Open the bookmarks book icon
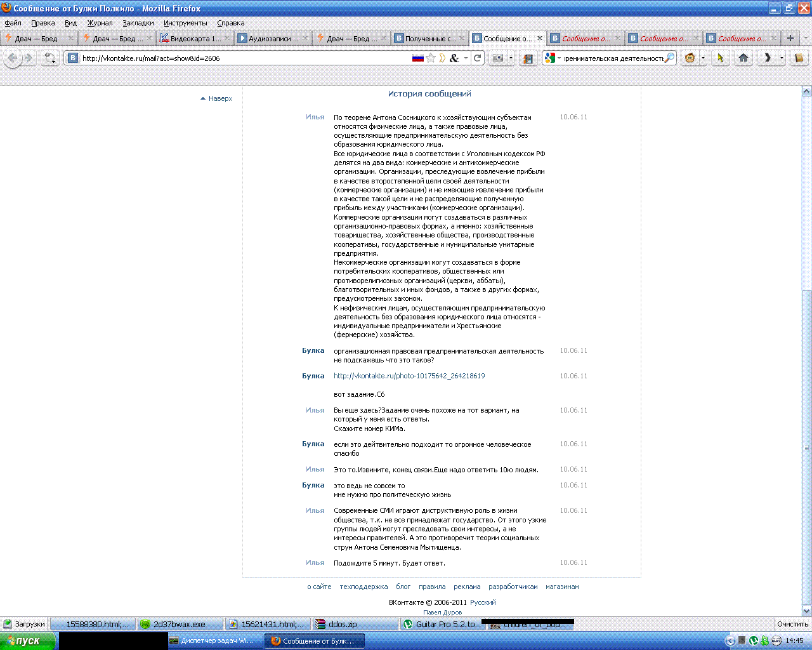 799,58
